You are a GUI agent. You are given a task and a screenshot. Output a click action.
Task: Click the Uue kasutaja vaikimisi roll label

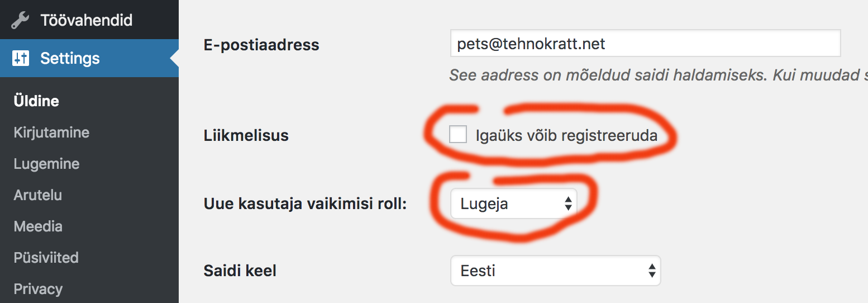(x=306, y=203)
